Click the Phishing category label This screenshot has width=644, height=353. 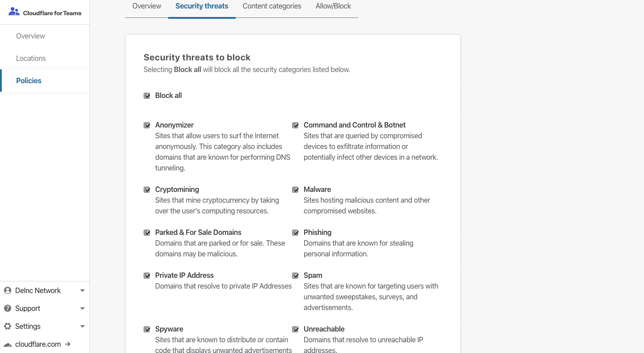click(318, 233)
